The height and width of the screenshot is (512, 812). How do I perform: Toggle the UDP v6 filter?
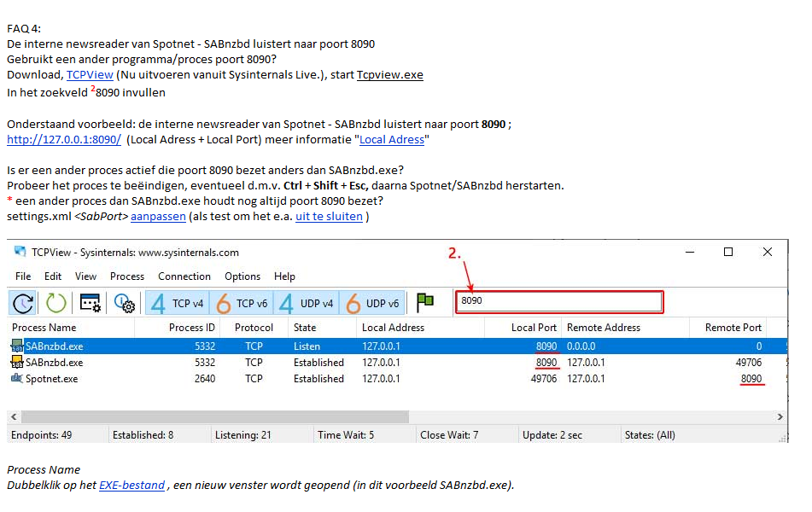click(x=371, y=304)
